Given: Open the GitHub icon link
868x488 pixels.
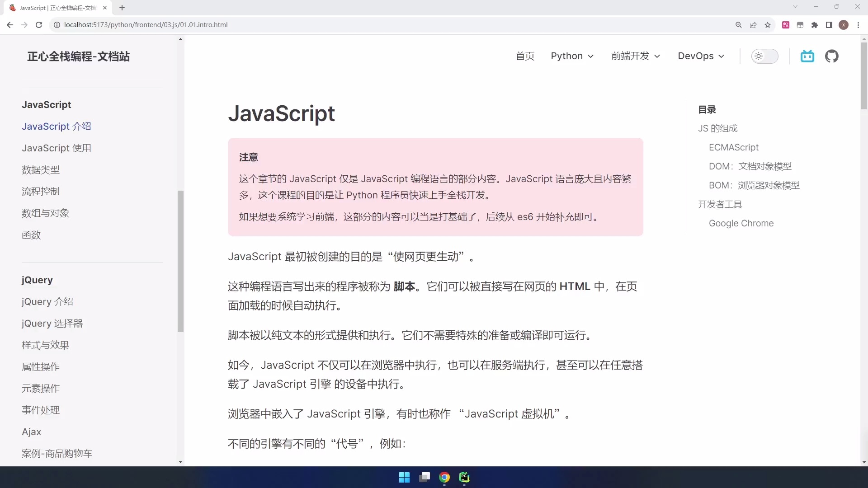Looking at the screenshot, I should pos(831,56).
